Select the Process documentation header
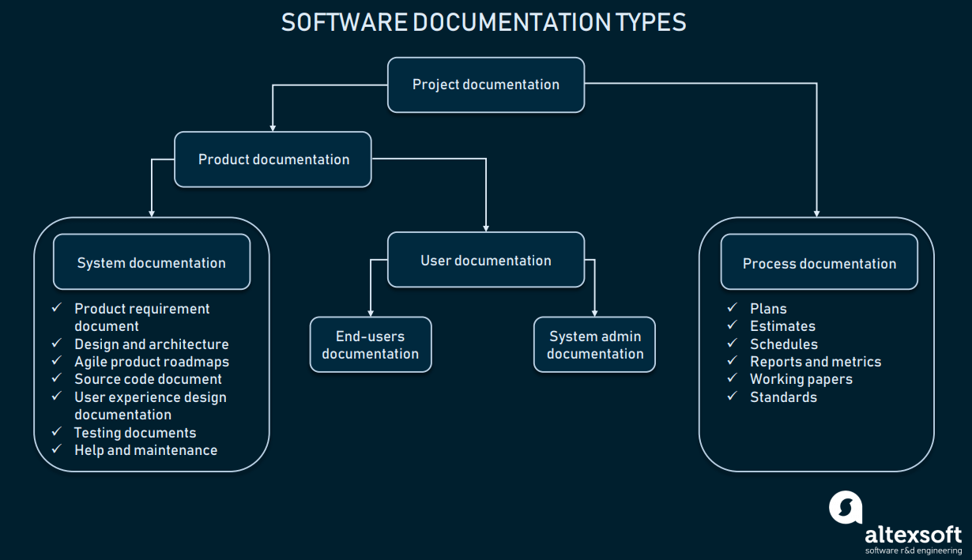This screenshot has height=560, width=972. coord(818,263)
